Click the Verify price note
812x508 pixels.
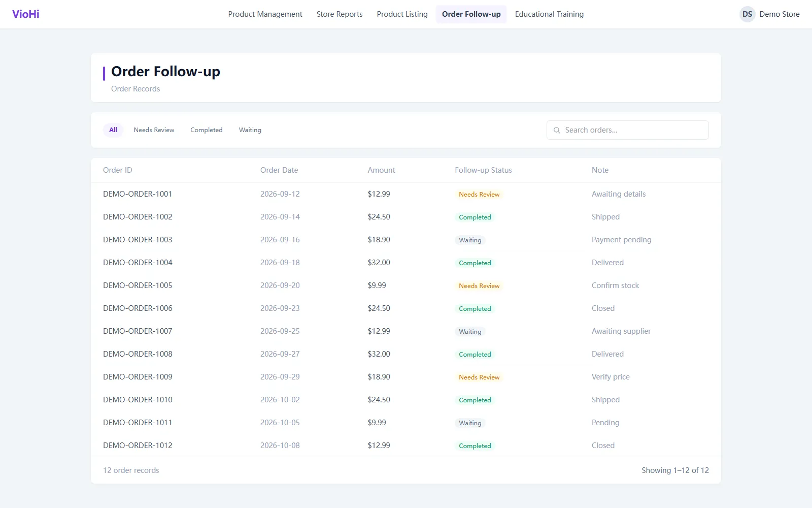(x=611, y=377)
